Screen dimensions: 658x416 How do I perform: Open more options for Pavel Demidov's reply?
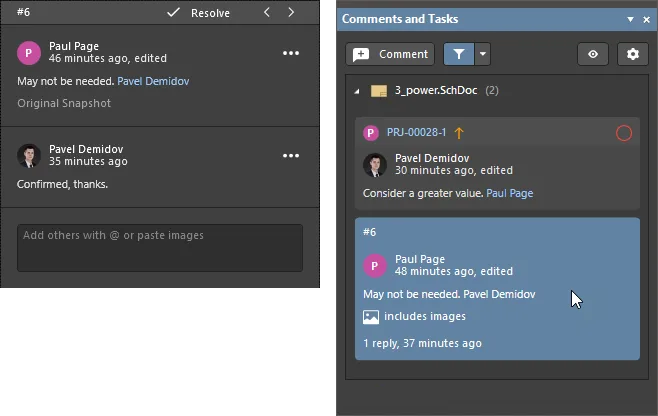[x=291, y=155]
